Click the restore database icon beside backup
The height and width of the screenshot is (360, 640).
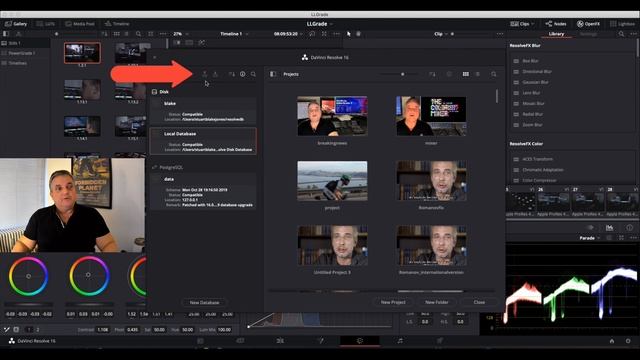tap(215, 74)
